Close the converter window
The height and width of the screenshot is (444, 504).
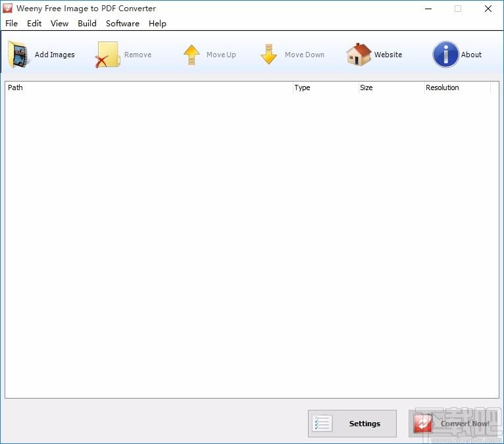point(488,9)
